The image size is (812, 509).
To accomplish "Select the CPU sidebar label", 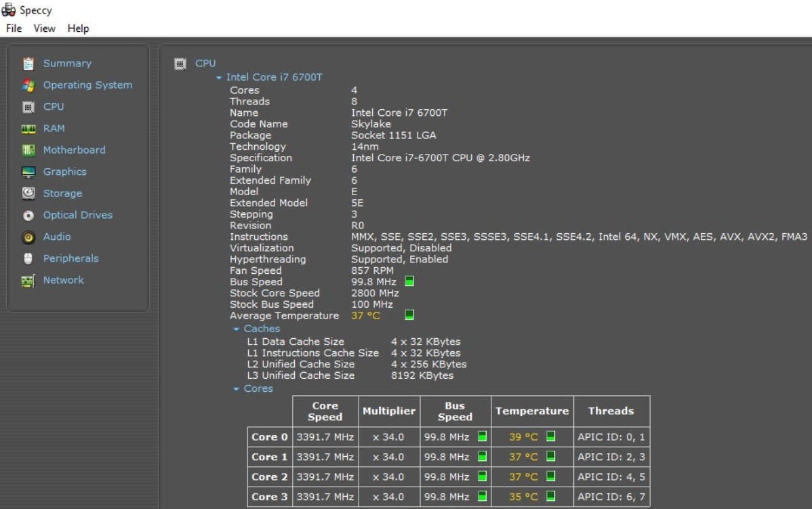I will 54,106.
